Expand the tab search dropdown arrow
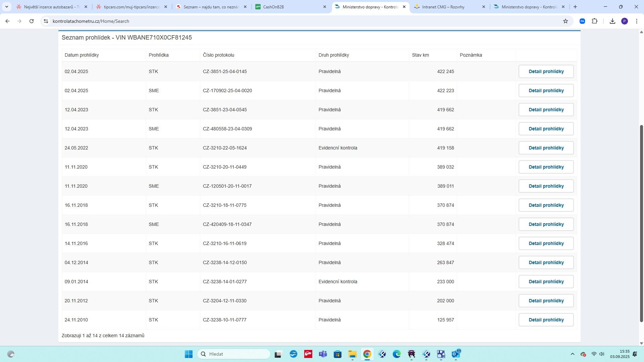 click(x=6, y=7)
